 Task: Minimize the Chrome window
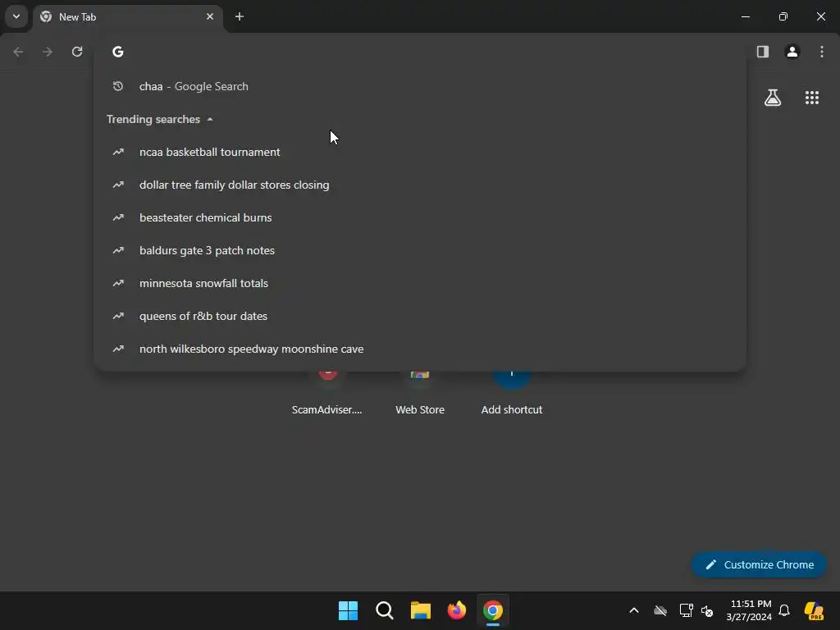(x=745, y=16)
